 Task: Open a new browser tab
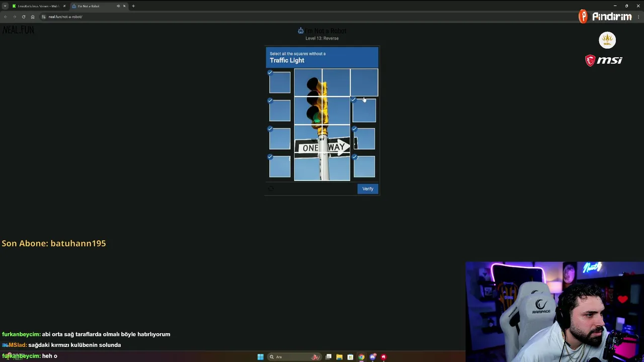(x=133, y=6)
